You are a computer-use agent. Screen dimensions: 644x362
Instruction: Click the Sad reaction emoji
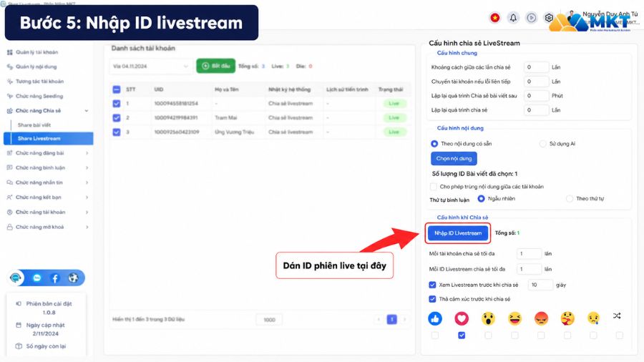593,318
